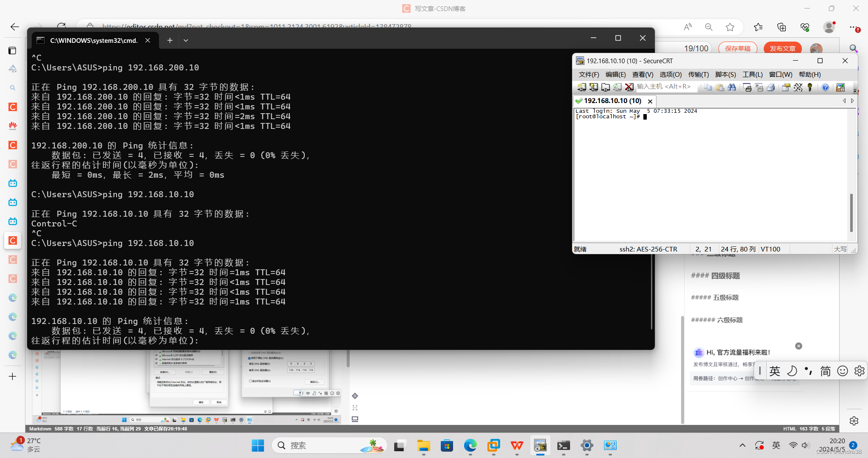The height and width of the screenshot is (458, 868).
Task: Click 保存草稿 button in CSDN editor
Action: tap(738, 48)
